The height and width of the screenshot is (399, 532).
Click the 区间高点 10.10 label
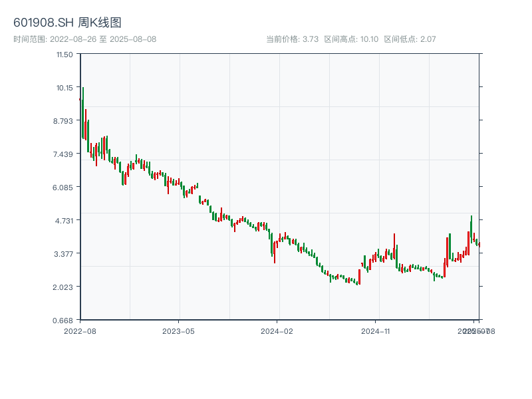[x=351, y=39]
